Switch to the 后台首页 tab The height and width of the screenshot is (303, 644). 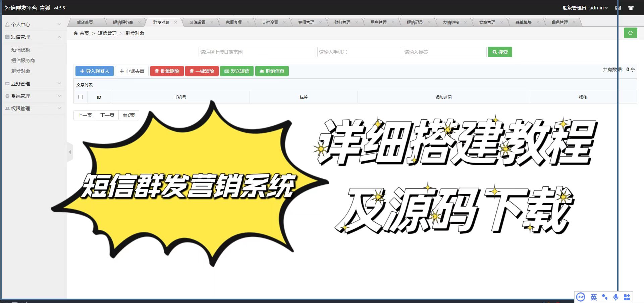pos(85,22)
